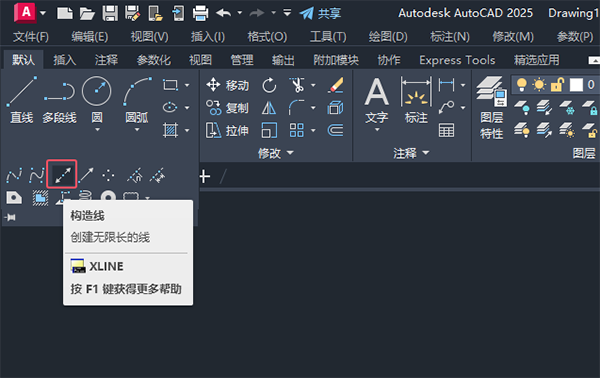Viewport: 600px width, 378px height.
Task: Click the 移动 move tool
Action: 227,85
